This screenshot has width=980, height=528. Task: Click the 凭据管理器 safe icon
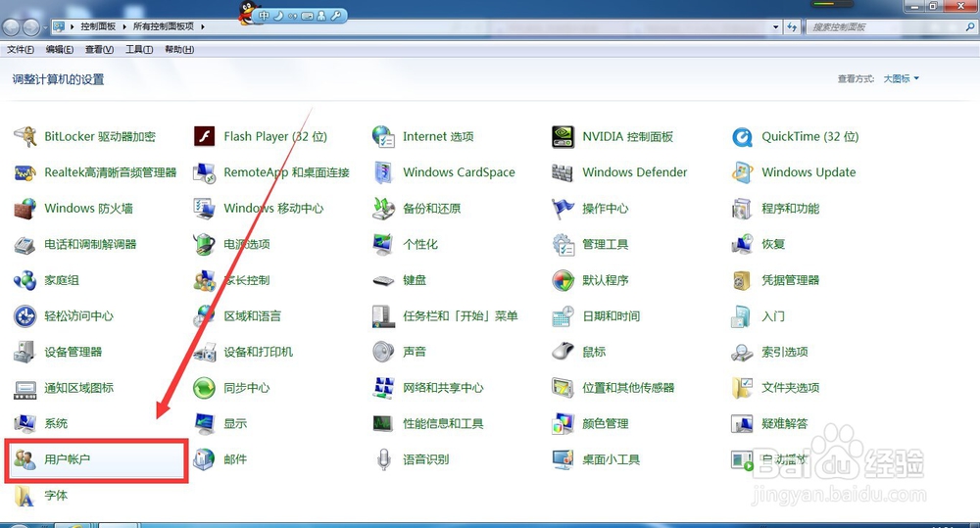pos(742,280)
